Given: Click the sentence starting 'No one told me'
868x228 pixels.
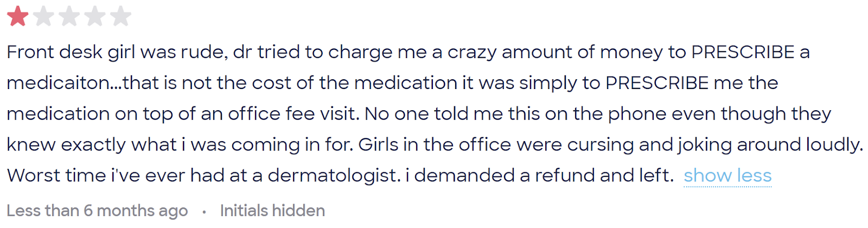Looking at the screenshot, I should [x=598, y=114].
